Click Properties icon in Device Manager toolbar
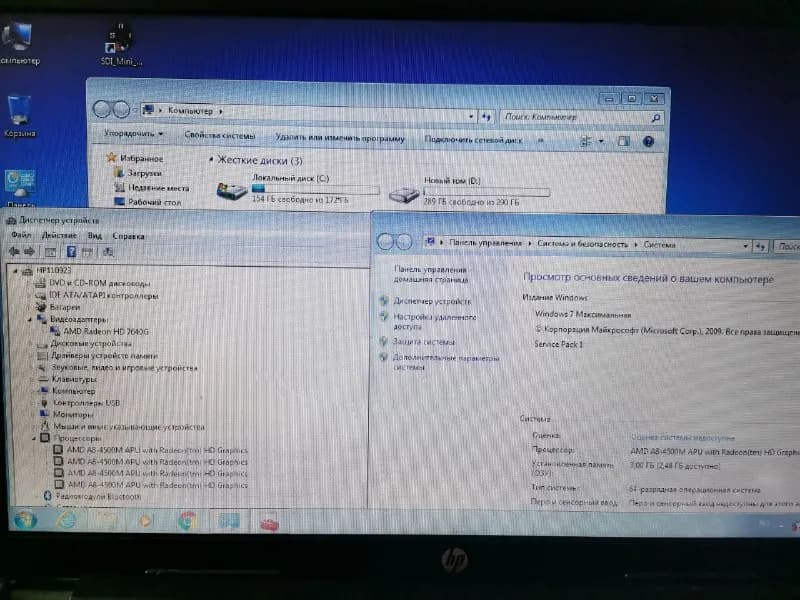The height and width of the screenshot is (600, 800). tap(50, 252)
